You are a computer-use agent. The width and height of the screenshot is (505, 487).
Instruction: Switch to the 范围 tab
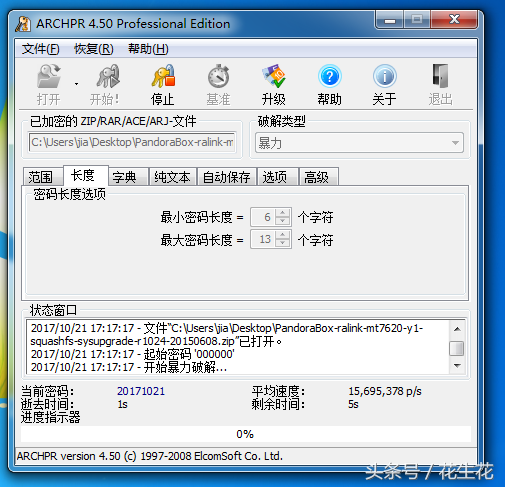click(43, 177)
